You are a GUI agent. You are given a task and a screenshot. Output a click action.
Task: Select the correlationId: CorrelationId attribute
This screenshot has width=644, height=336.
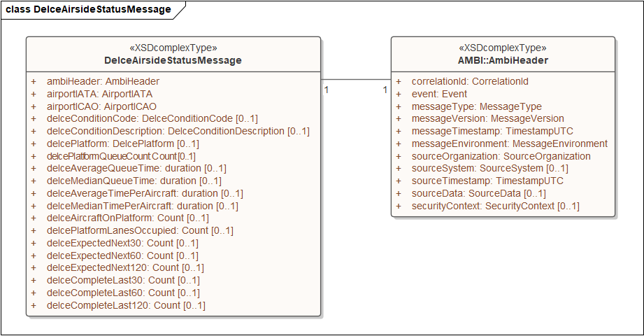[470, 81]
